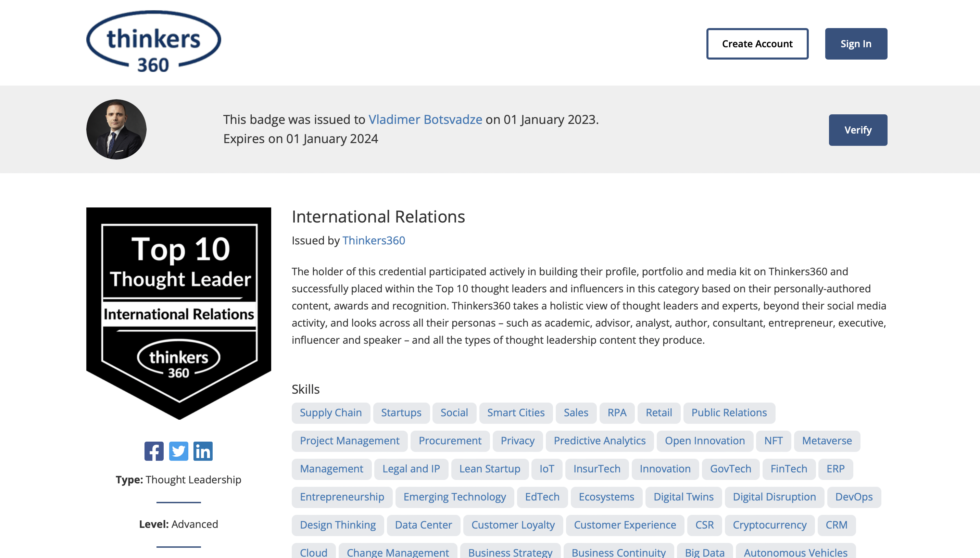Click the 'Level: Advanced' text
Image resolution: width=980 pixels, height=558 pixels.
(179, 524)
